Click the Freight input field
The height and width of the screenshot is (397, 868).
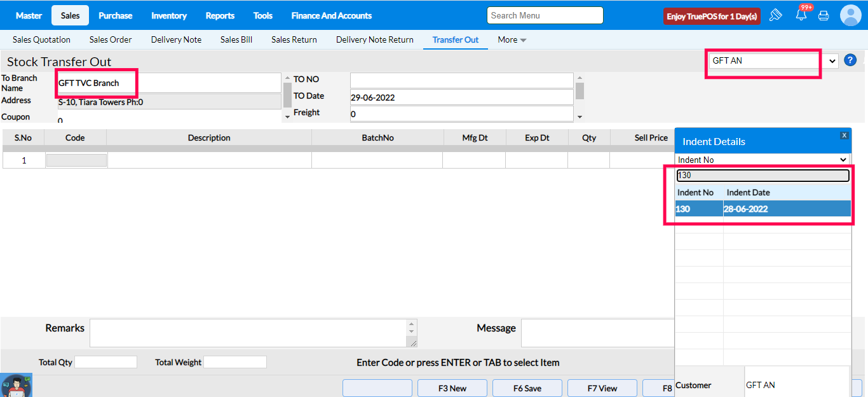[x=461, y=114]
